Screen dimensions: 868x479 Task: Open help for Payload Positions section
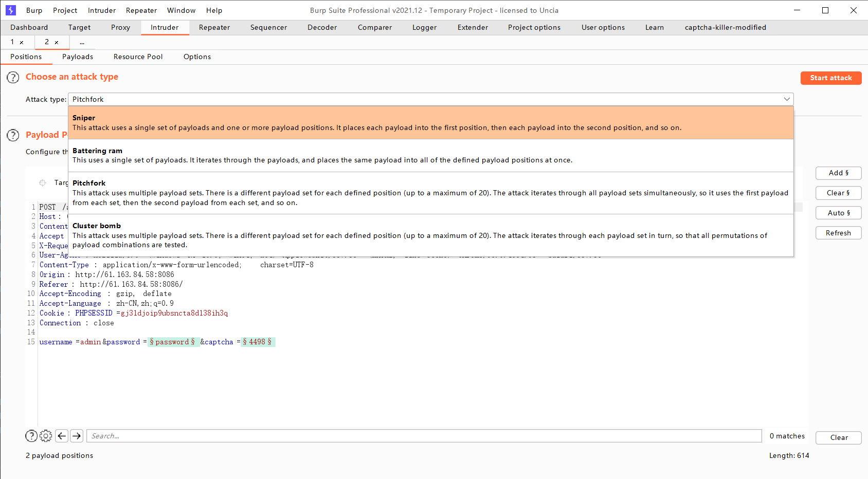tap(13, 135)
